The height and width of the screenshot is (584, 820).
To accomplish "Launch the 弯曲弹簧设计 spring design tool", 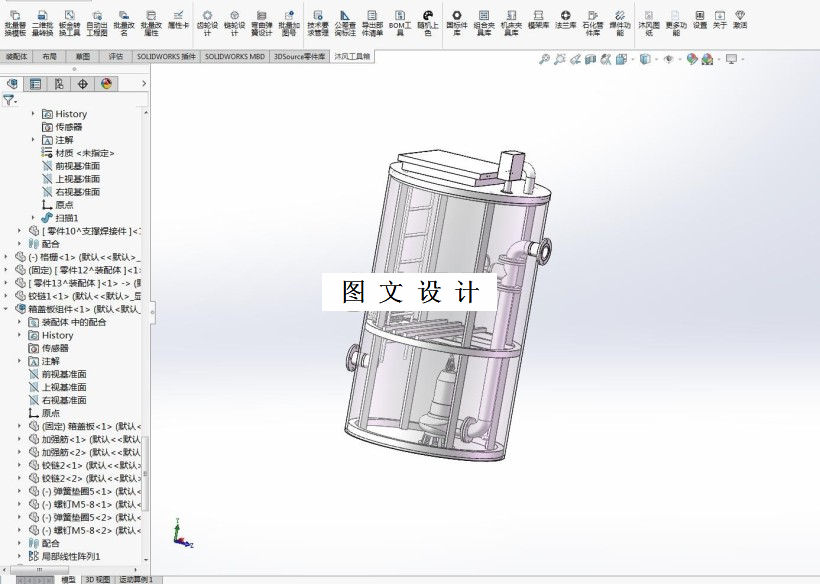I will click(261, 22).
